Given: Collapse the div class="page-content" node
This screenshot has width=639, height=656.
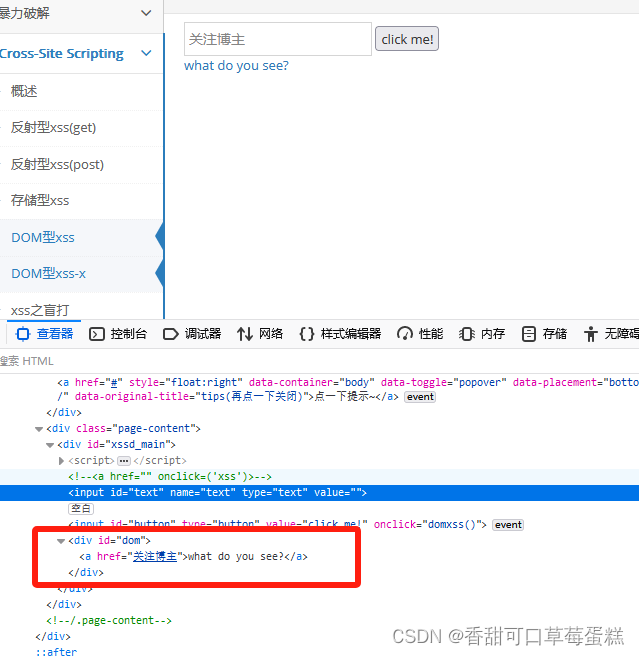Looking at the screenshot, I should (x=39, y=429).
